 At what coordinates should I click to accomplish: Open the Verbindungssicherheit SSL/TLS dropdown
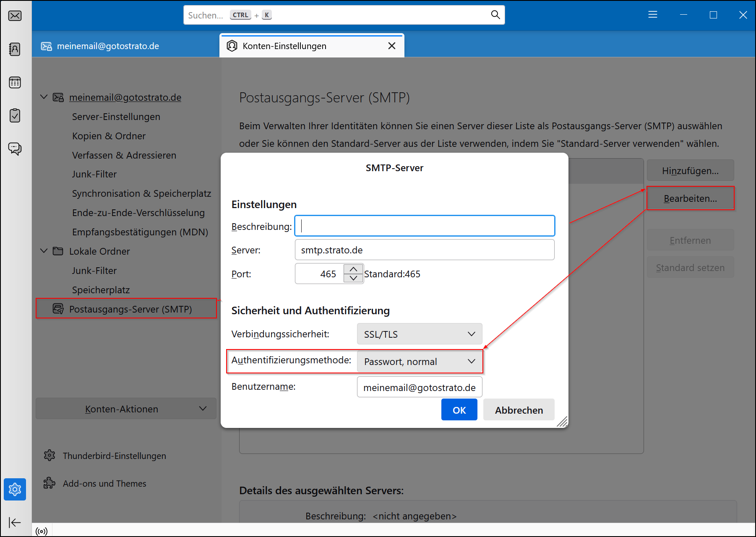click(x=419, y=334)
